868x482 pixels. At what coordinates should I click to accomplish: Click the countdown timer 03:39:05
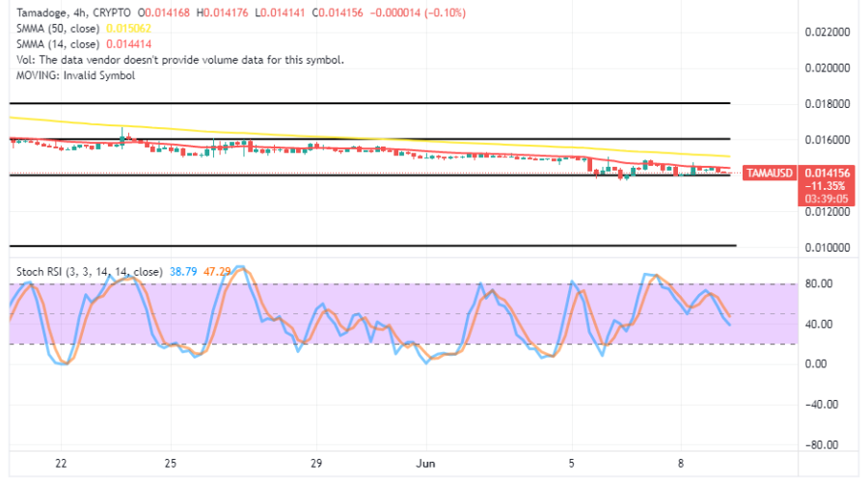[826, 199]
